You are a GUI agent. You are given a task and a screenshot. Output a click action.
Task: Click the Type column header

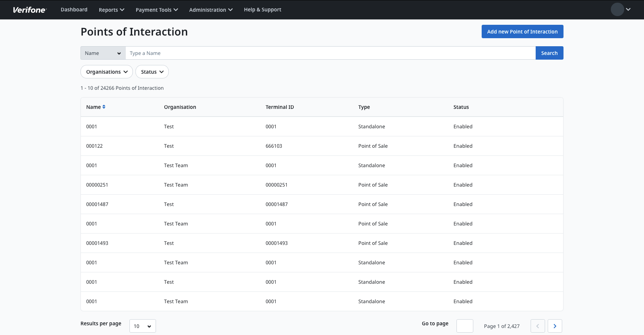tap(364, 107)
